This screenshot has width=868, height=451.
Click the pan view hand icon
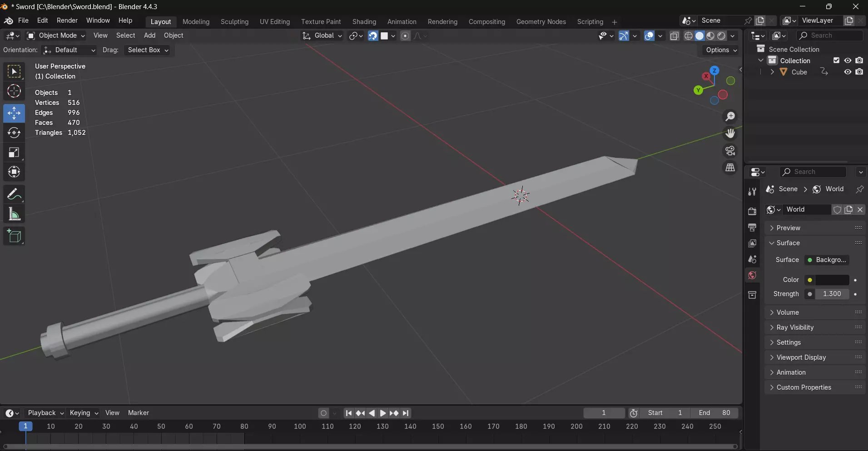point(730,134)
